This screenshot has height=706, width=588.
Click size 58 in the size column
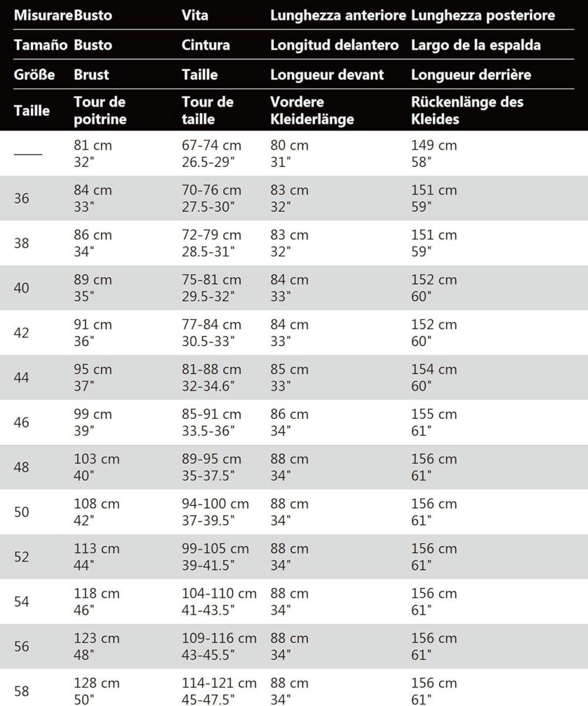[x=21, y=691]
